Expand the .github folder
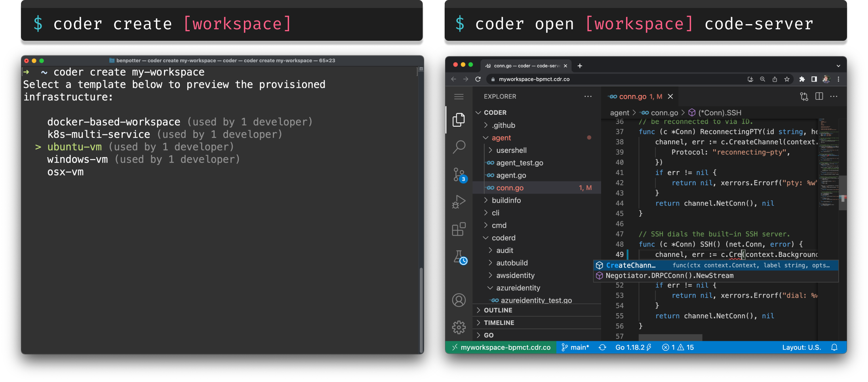 [537, 125]
